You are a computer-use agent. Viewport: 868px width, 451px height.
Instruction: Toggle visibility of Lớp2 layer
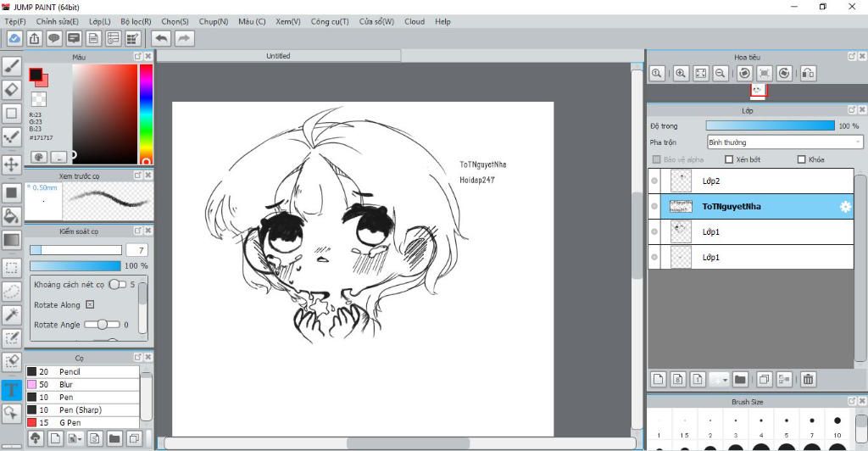coord(654,181)
